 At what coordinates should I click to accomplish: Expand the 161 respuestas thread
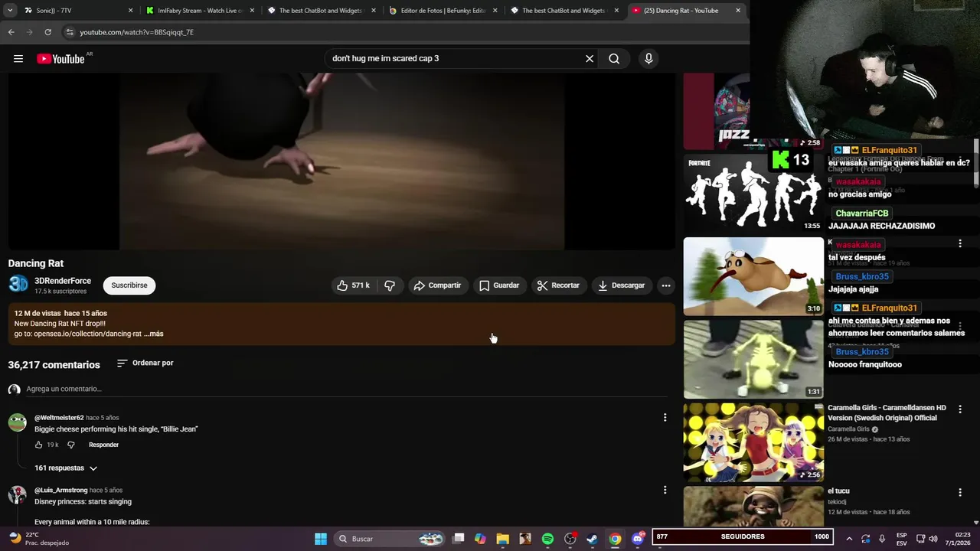click(x=66, y=468)
